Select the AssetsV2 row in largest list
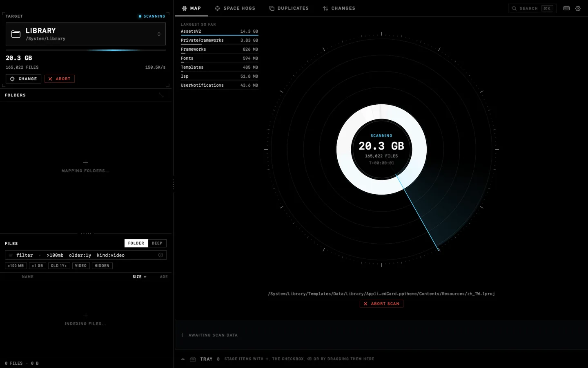The width and height of the screenshot is (588, 368). (219, 31)
